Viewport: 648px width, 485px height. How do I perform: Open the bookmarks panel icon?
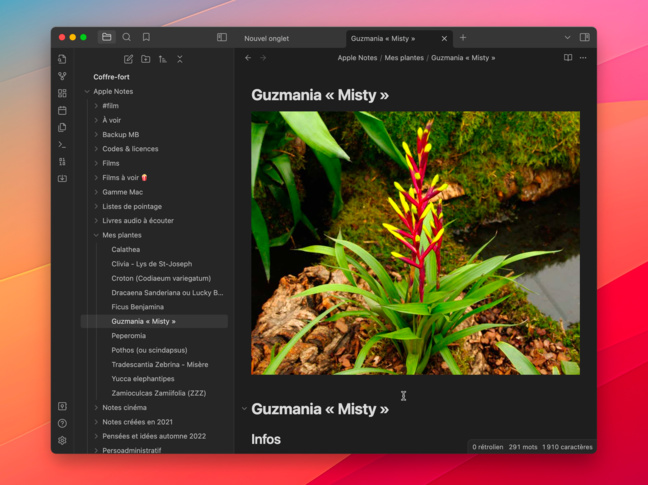146,37
